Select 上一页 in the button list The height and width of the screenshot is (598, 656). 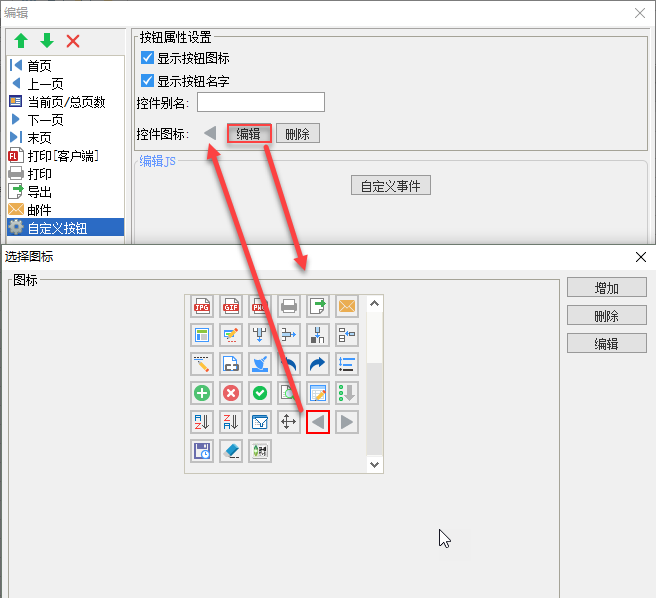65,84
